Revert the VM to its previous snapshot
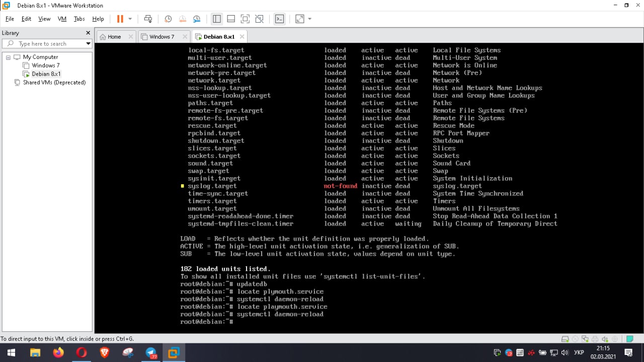The image size is (644, 362). point(183,19)
